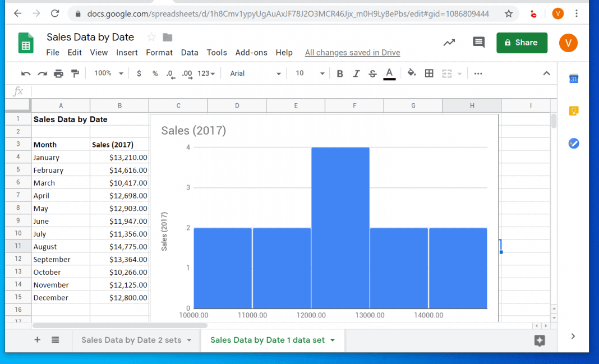Click the Undo icon
Screen dimensions: 599x364
pyautogui.click(x=26, y=73)
